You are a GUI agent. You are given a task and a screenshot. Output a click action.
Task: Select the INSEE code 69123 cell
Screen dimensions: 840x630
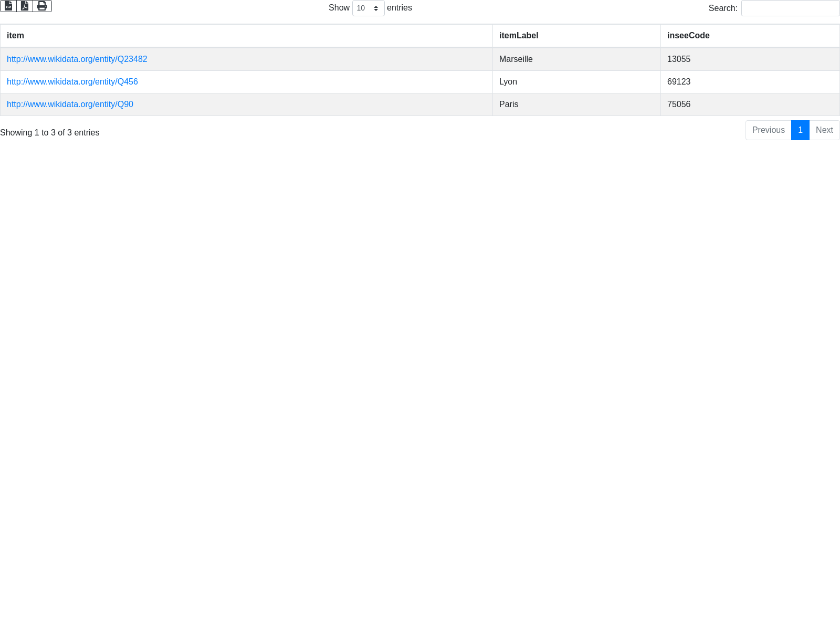(x=678, y=82)
